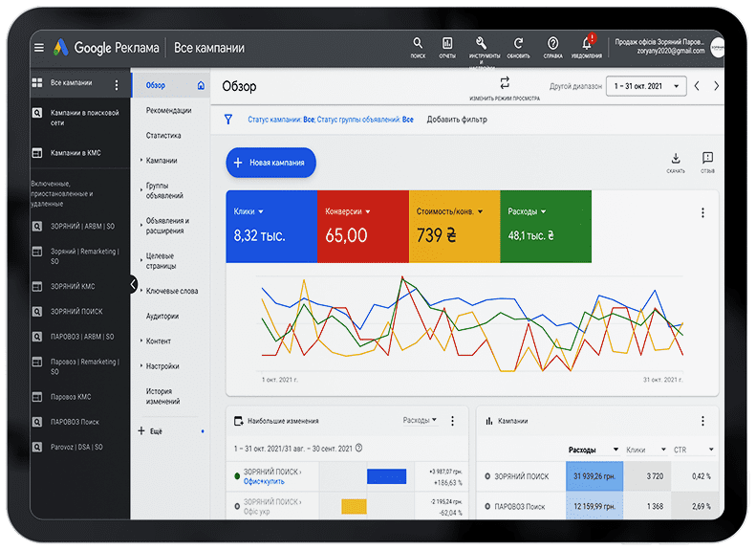The width and height of the screenshot is (756, 550).
Task: Open the reports icon in header
Action: coord(446,44)
